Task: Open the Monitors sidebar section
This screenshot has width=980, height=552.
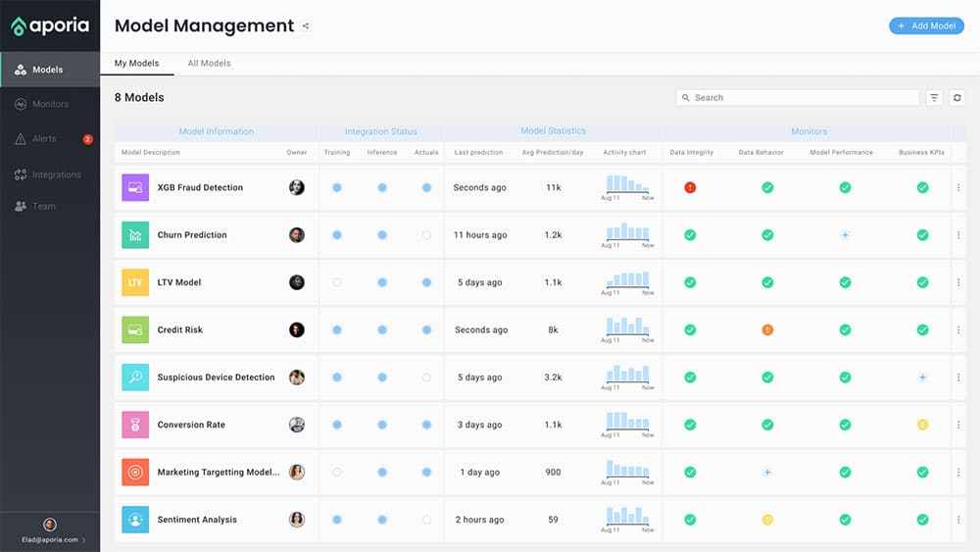Action: pyautogui.click(x=50, y=104)
